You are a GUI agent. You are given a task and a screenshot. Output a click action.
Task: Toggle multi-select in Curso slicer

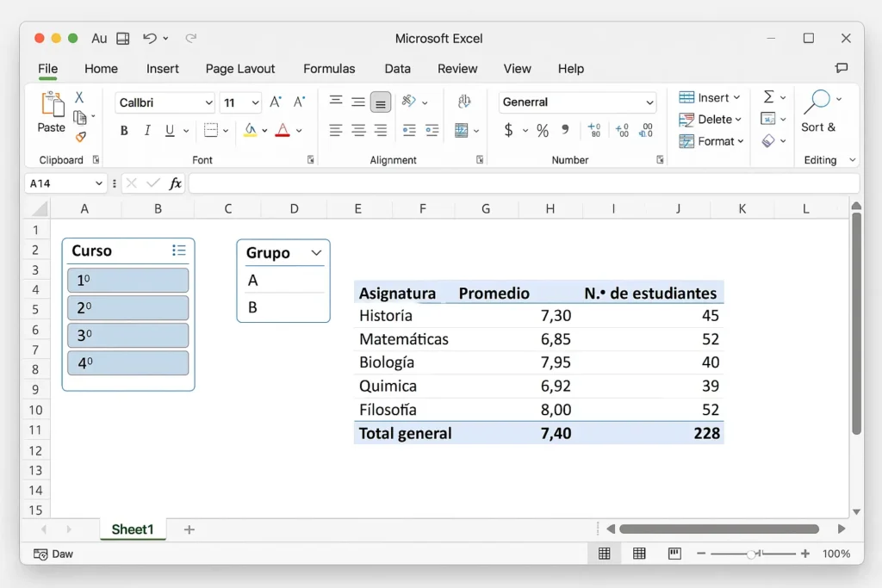coord(178,251)
